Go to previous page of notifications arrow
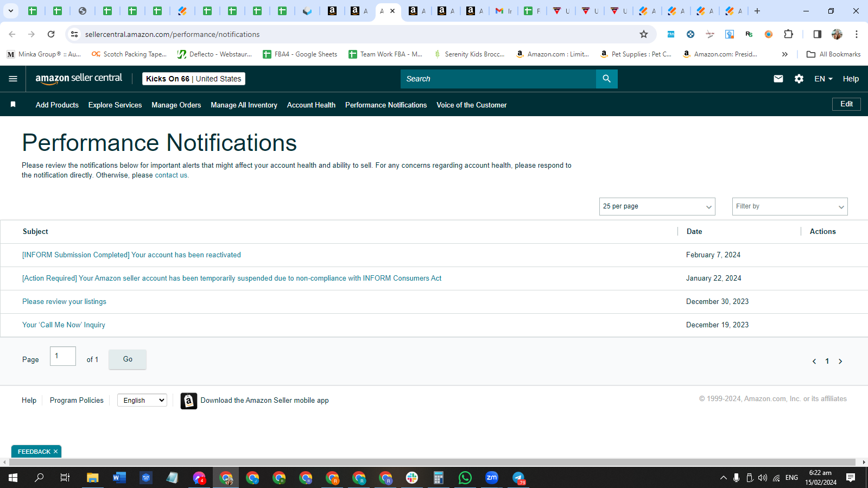 [814, 362]
